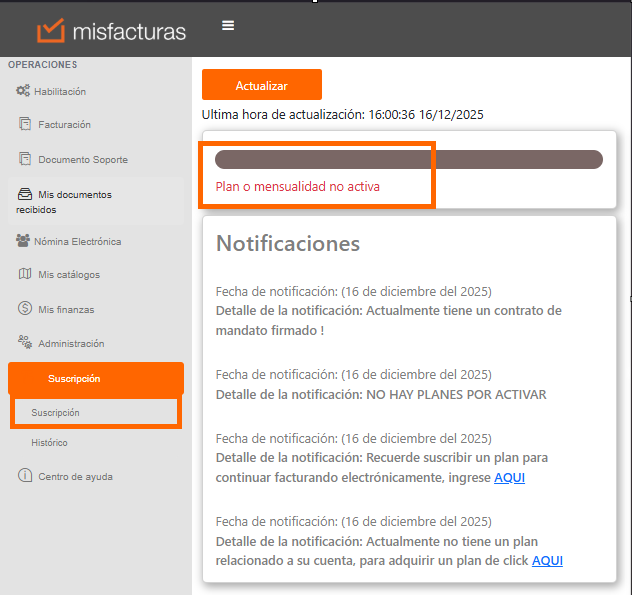Click the Nómina Electrónica people icon
This screenshot has height=595, width=632.
[x=23, y=241]
